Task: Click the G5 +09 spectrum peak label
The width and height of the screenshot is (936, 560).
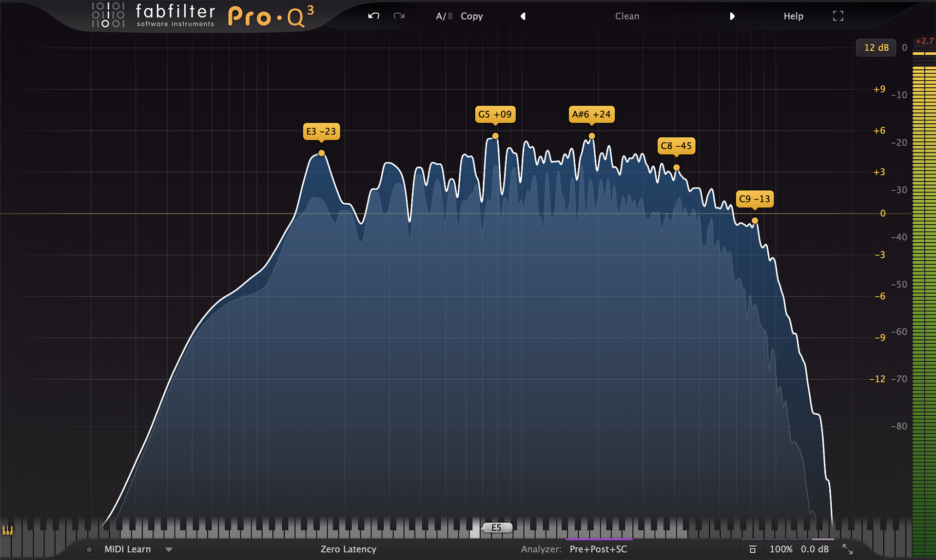Action: click(x=495, y=115)
